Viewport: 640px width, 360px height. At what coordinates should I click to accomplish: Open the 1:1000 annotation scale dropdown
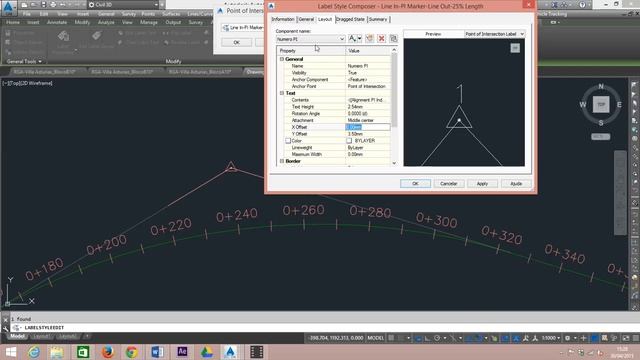point(551,338)
